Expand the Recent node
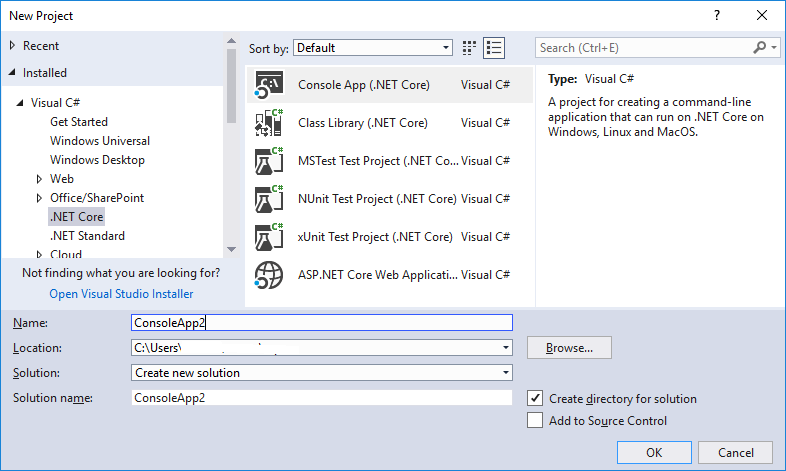Viewport: 786px width, 471px height. tap(12, 46)
